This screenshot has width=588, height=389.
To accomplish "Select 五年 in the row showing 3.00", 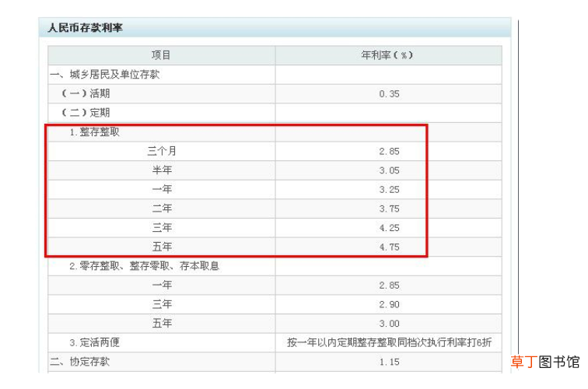I will tap(162, 324).
